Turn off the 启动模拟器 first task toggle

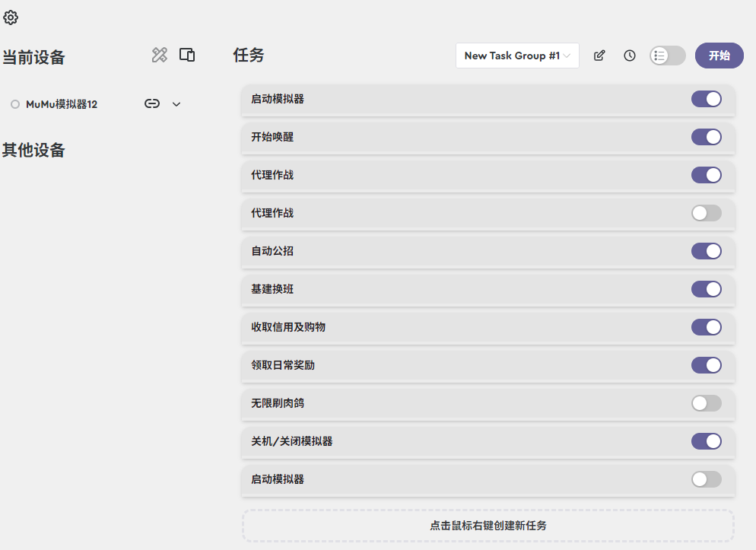tap(707, 99)
